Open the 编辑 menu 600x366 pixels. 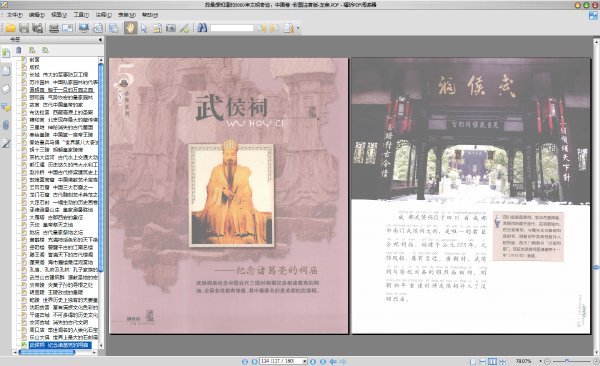point(37,15)
